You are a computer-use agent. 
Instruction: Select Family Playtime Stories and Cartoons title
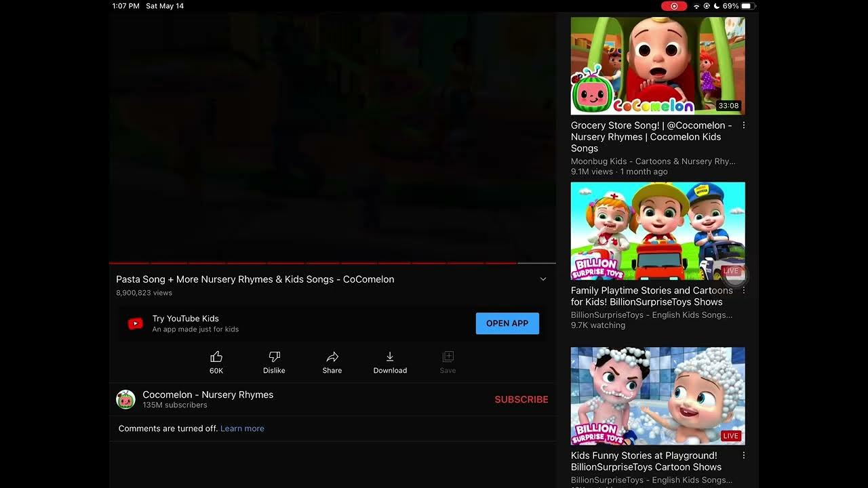[x=652, y=296]
